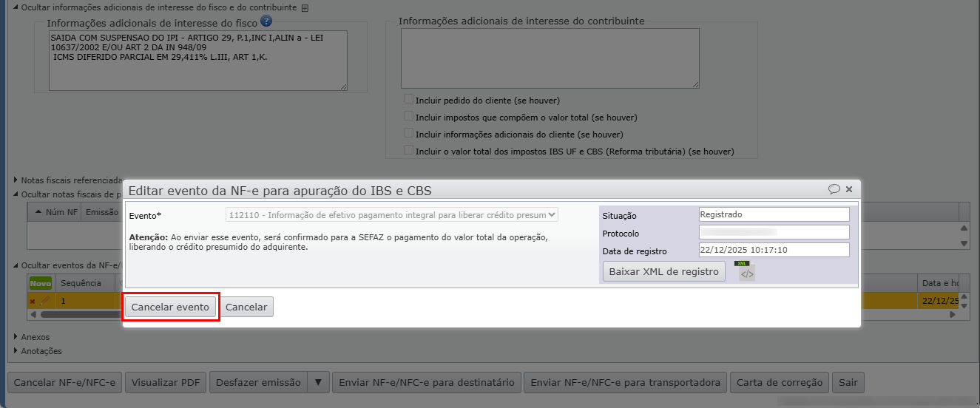This screenshot has width=980, height=408.
Task: Click the Carta de correção button
Action: click(x=780, y=382)
